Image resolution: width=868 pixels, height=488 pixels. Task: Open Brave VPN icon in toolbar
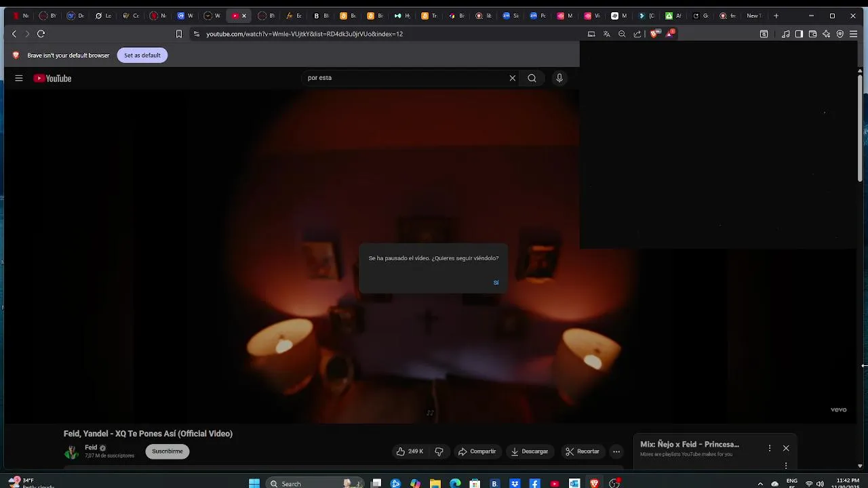[x=840, y=34]
